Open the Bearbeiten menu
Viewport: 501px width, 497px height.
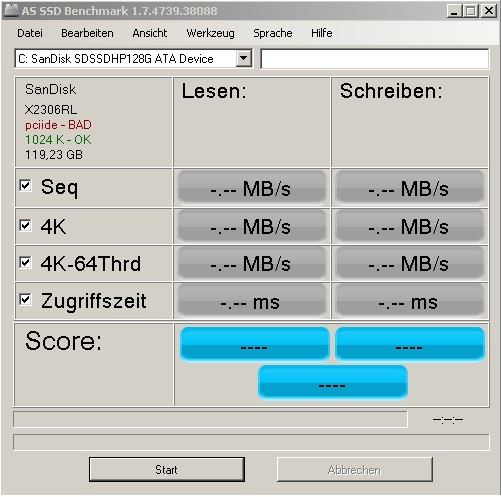(x=87, y=33)
